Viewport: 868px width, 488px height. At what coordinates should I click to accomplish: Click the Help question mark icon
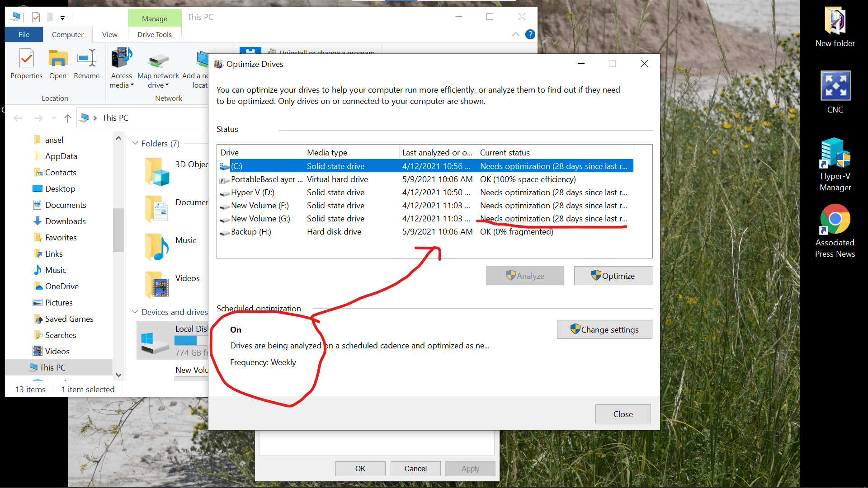coord(530,34)
